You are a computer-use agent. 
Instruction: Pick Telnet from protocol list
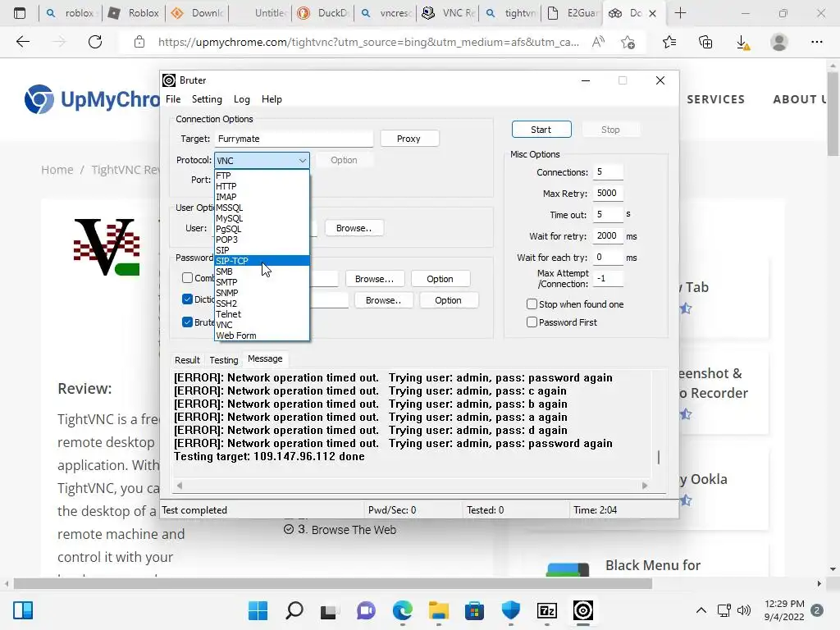tap(262, 314)
